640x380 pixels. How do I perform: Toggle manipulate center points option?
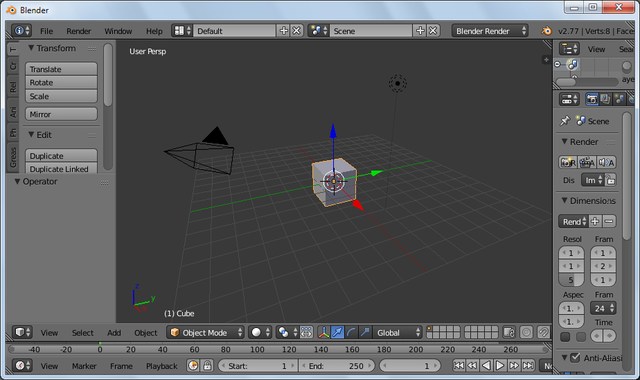[x=306, y=332]
